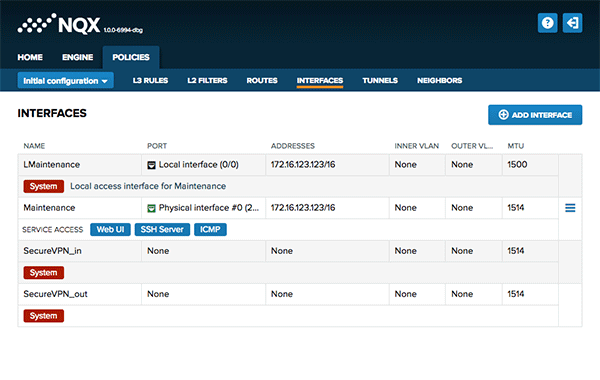Click the MTU value 1500

coord(517,165)
